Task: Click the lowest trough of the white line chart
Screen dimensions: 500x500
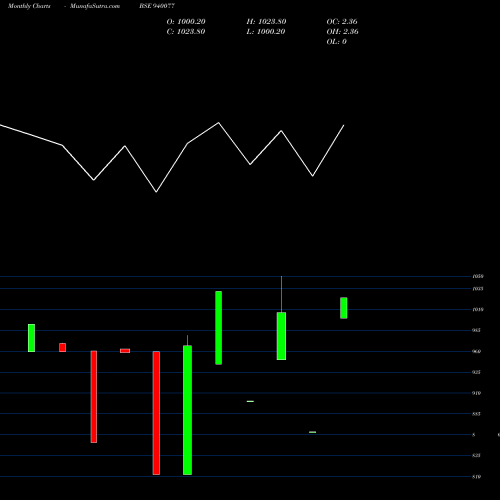Action: [x=156, y=192]
